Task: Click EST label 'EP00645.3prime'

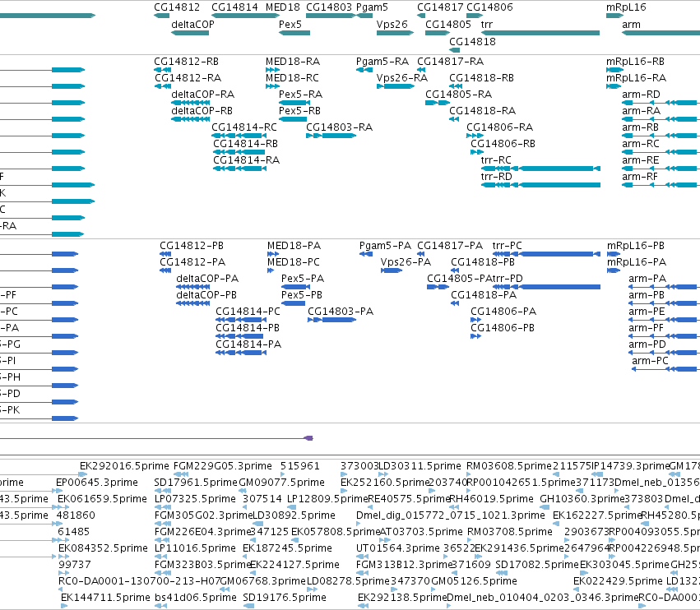Action: [97, 483]
